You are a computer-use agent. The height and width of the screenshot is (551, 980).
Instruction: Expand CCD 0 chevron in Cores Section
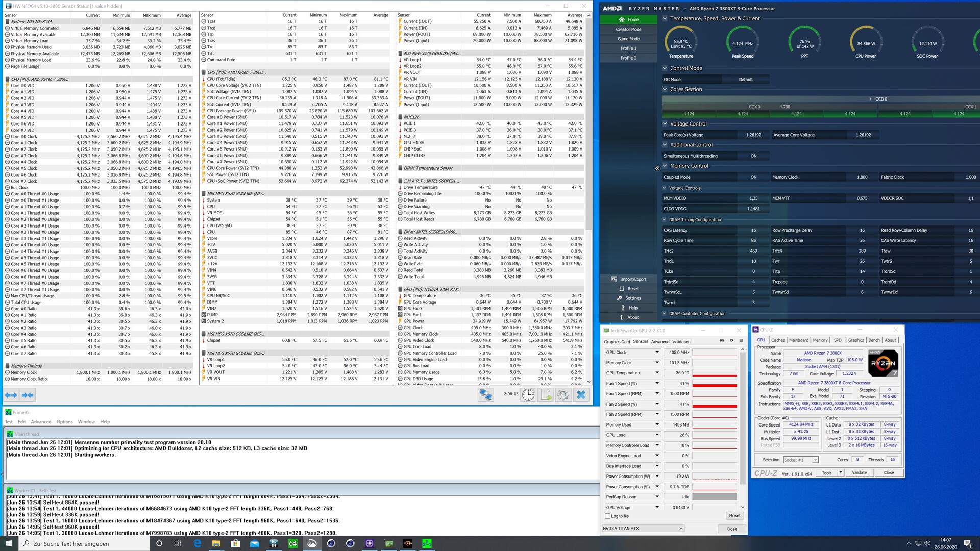point(870,99)
